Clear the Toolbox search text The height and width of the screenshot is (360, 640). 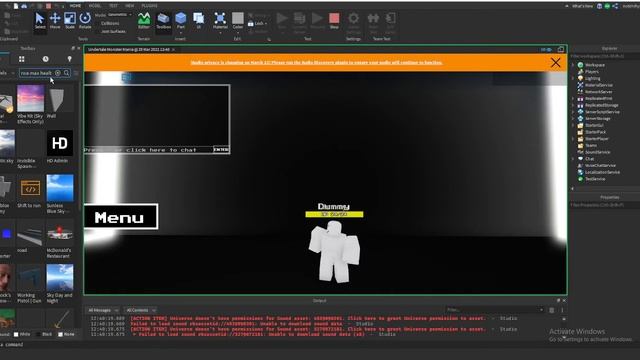[x=58, y=73]
